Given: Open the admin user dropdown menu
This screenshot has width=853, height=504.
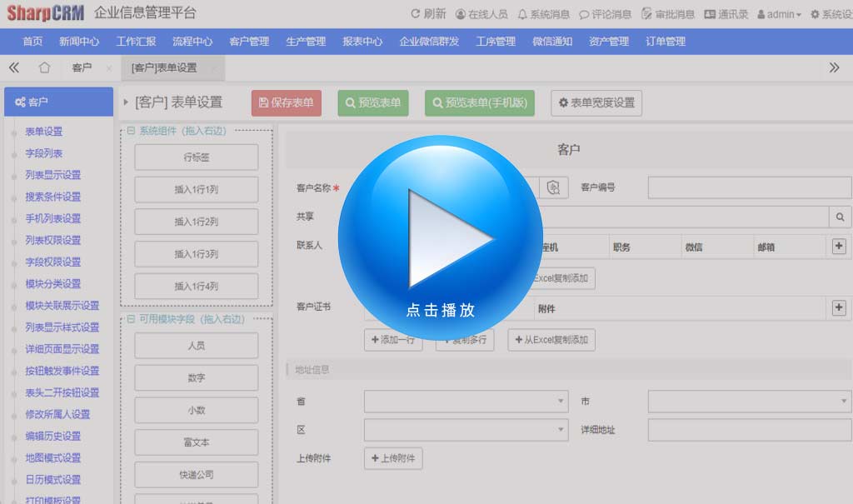Looking at the screenshot, I should click(780, 14).
